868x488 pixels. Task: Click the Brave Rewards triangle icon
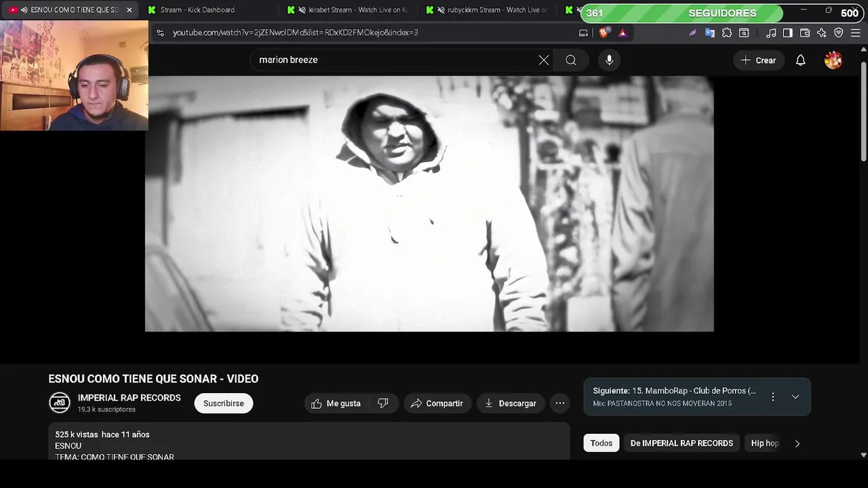point(623,33)
